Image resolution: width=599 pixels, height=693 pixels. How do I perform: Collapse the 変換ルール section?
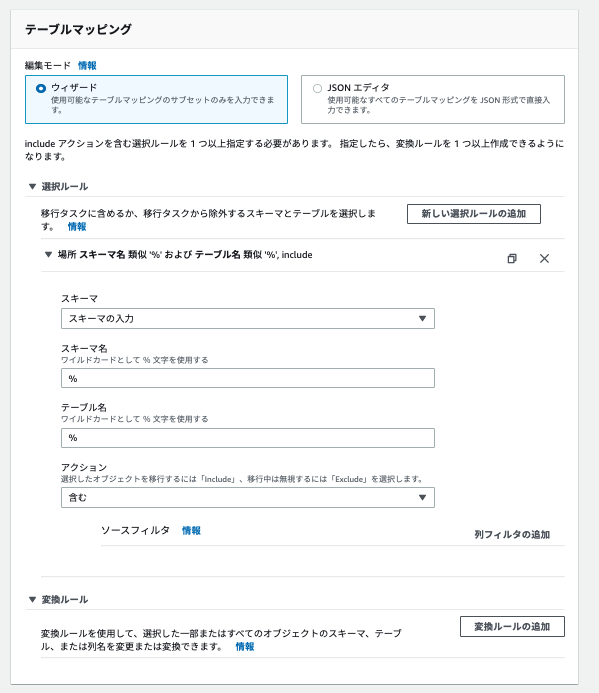[32, 600]
